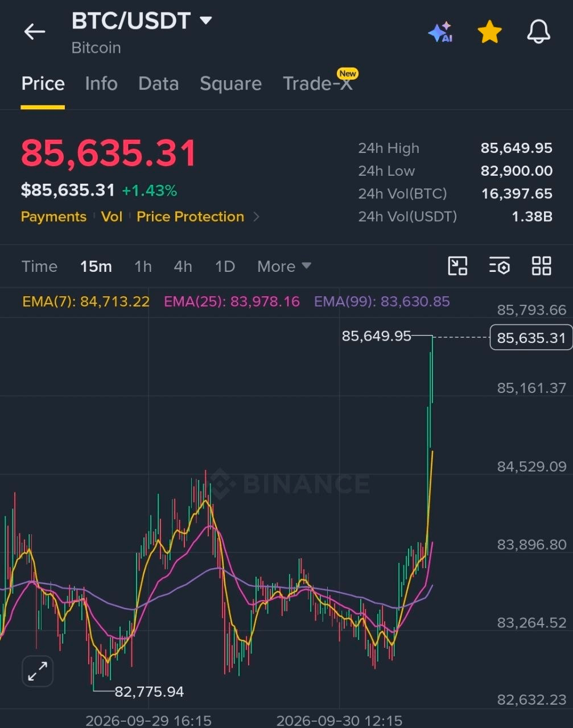Expand chart to fullscreen with arrows icon

pos(38,671)
